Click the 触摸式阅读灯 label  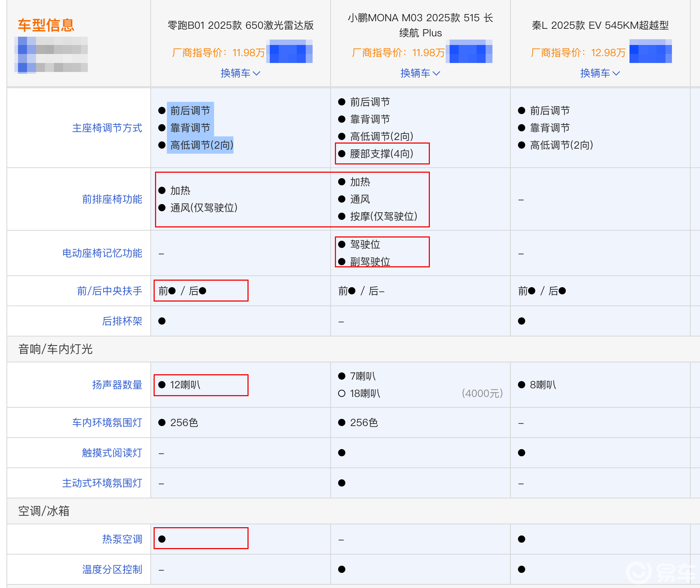112,453
